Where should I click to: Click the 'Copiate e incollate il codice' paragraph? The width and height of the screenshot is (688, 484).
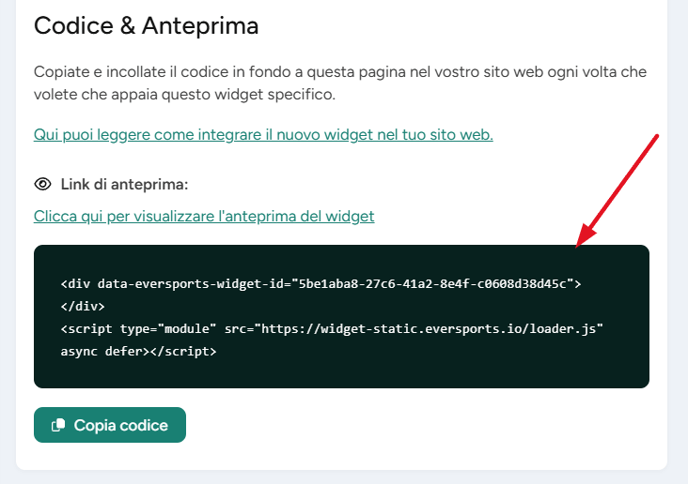[x=340, y=83]
